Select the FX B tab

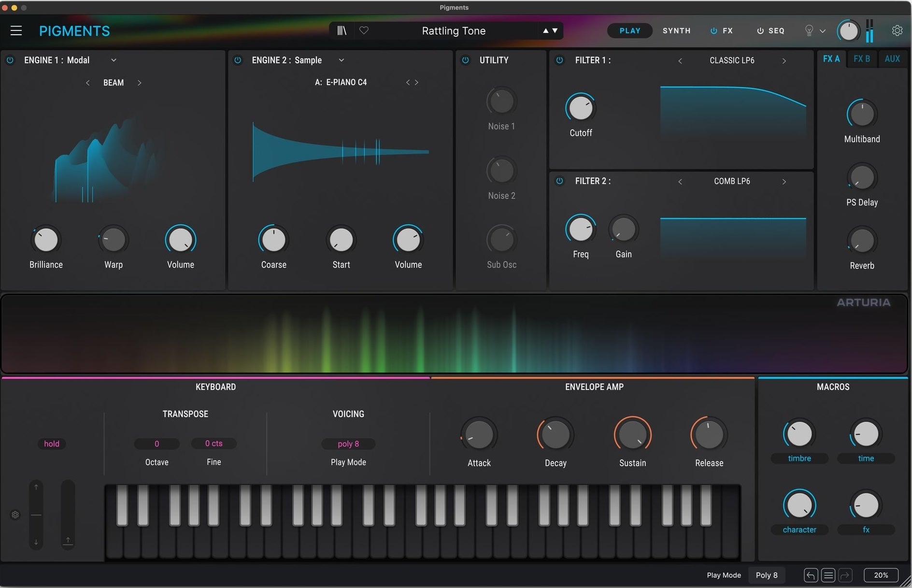[862, 59]
